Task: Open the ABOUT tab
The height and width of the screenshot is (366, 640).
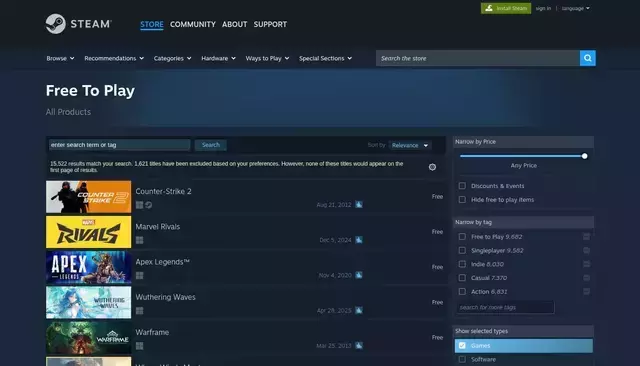Action: pyautogui.click(x=235, y=24)
